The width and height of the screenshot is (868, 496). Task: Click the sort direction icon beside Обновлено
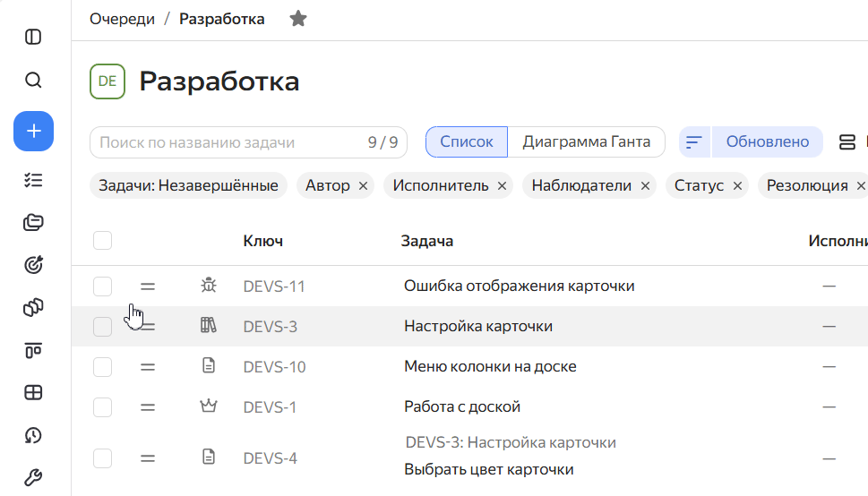(x=694, y=142)
